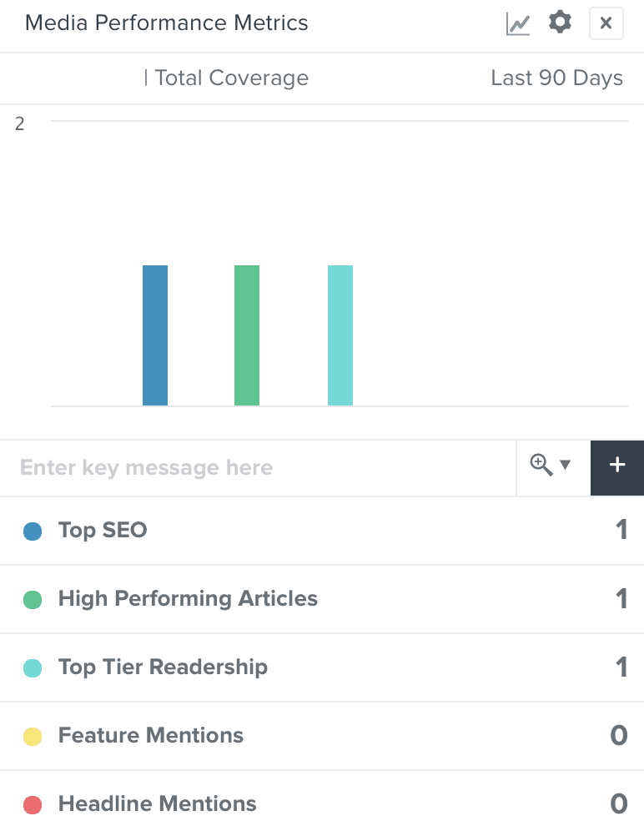Open the High Performing Articles row
Screen dimensions: 644x836
click(x=322, y=599)
